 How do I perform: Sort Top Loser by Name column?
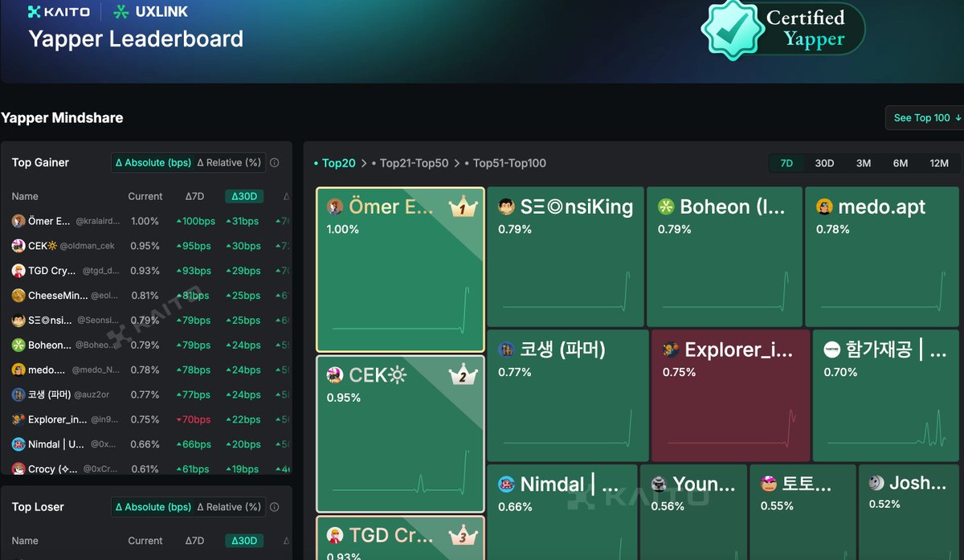coord(25,541)
